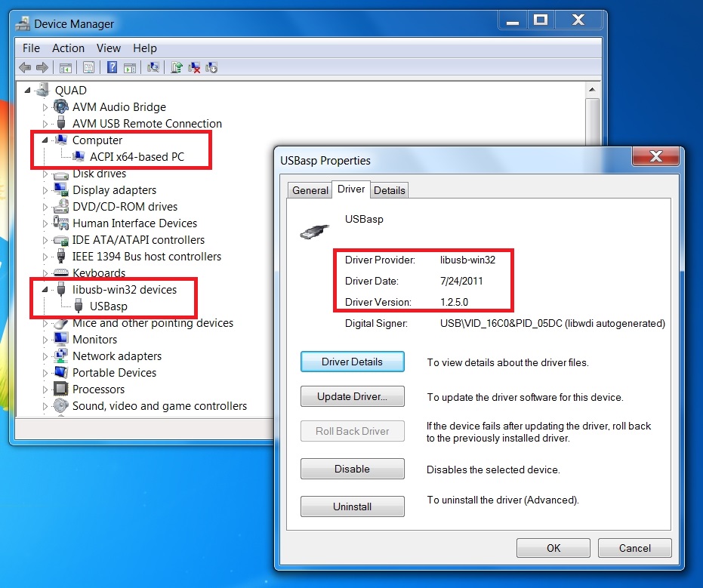Expand Mice and other pointing devices node
This screenshot has height=588, width=703.
pyautogui.click(x=45, y=323)
